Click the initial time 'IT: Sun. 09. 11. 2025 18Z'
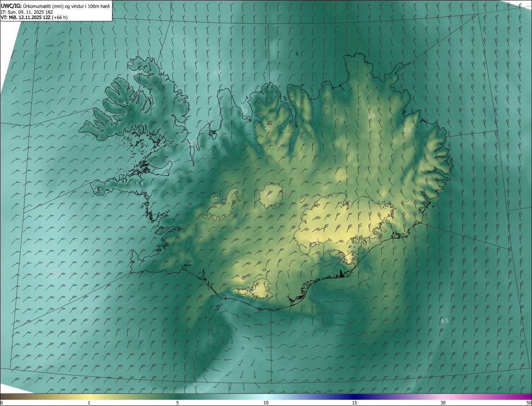 [x=27, y=12]
